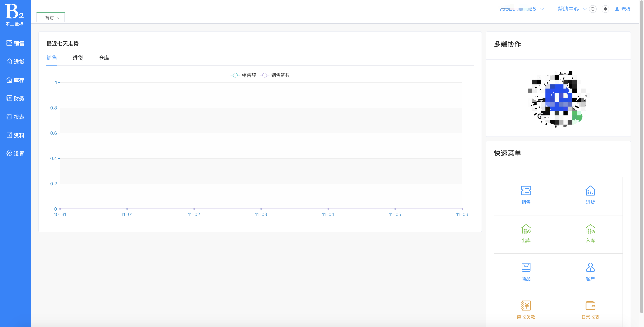The height and width of the screenshot is (327, 644).
Task: Click the 10-31 data point on chart
Action: 60,209
